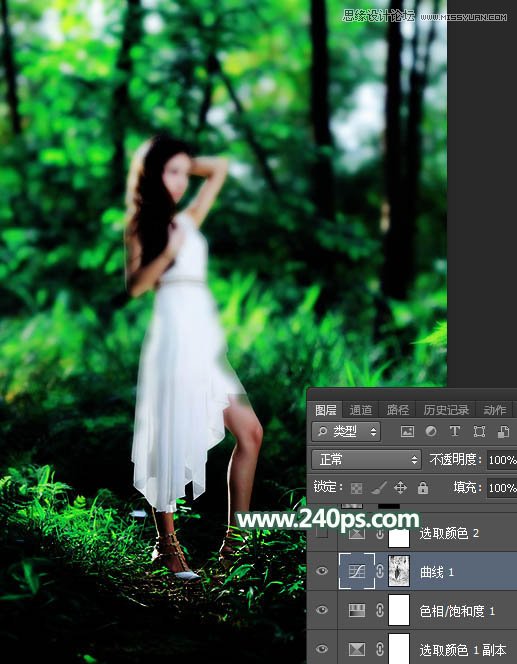Click the 不透明度 value field
Image resolution: width=517 pixels, height=664 pixels.
coord(502,460)
